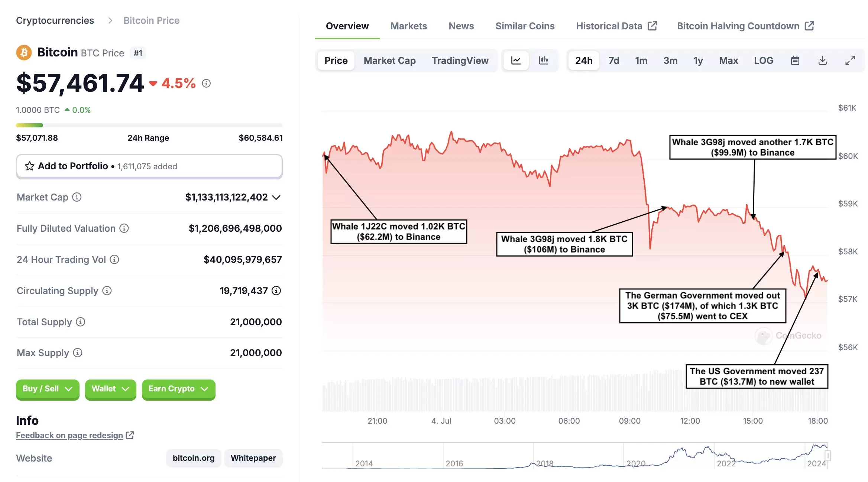Screen dimensions: 868x482
Task: Go to the Similar Coins tab
Action: click(x=525, y=26)
